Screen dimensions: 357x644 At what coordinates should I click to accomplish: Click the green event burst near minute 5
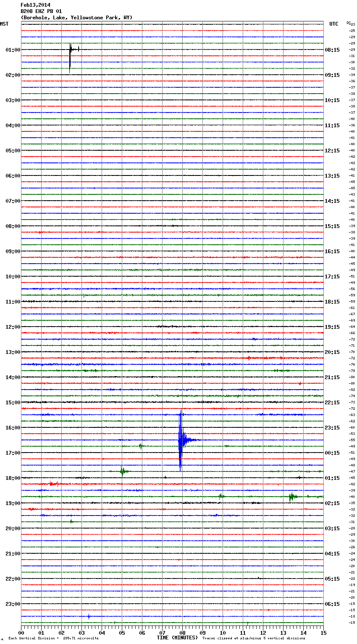pyautogui.click(x=123, y=471)
